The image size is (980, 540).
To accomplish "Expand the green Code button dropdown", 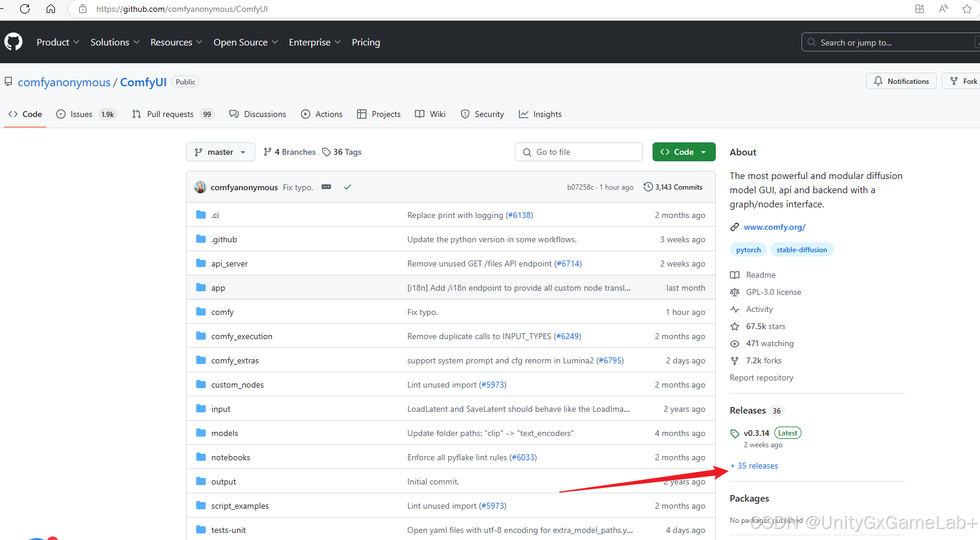I will [x=684, y=152].
